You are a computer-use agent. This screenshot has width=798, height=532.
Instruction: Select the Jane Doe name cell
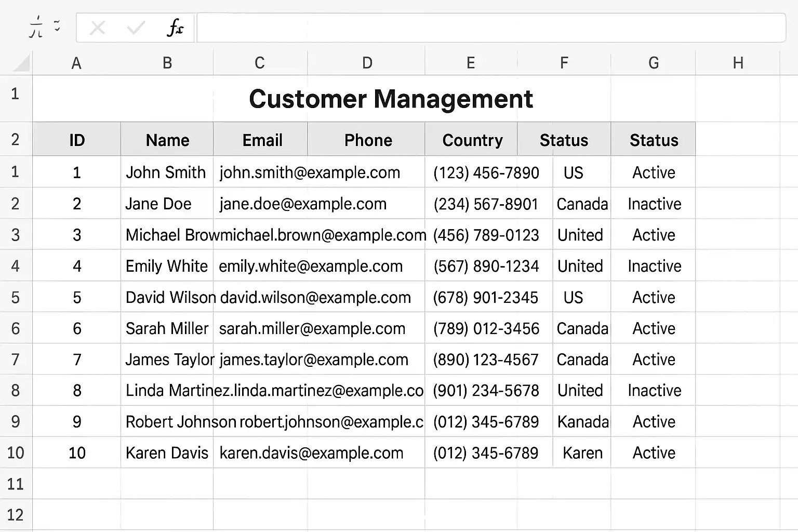coord(158,204)
